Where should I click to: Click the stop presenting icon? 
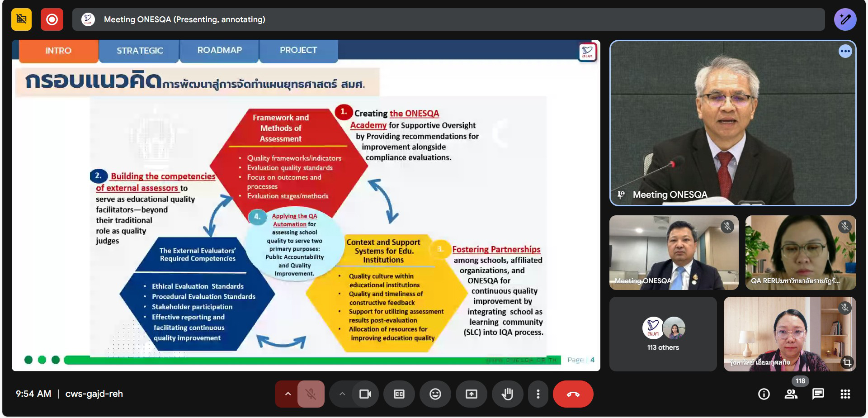(21, 19)
